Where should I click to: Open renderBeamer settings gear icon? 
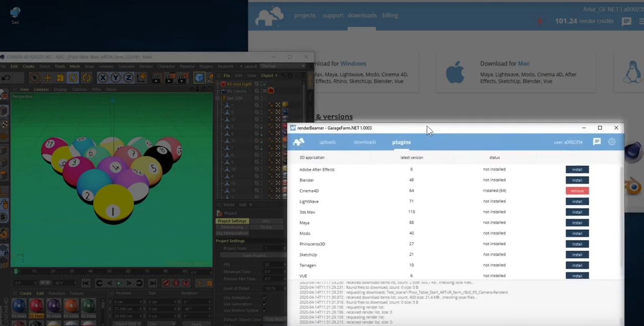(612, 142)
